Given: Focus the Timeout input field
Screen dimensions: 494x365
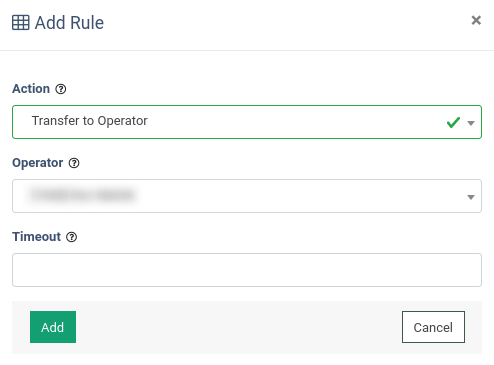Looking at the screenshot, I should point(247,270).
